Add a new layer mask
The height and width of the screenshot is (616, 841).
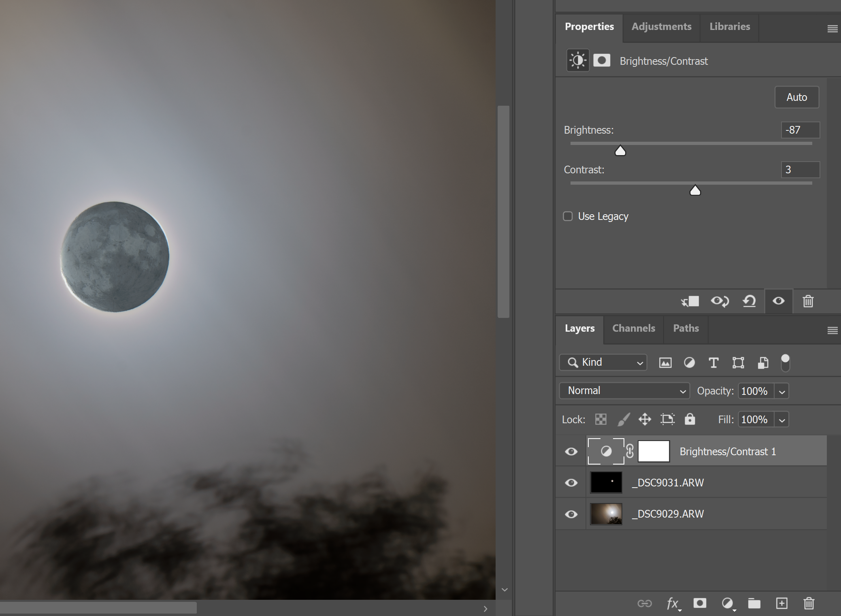point(700,603)
